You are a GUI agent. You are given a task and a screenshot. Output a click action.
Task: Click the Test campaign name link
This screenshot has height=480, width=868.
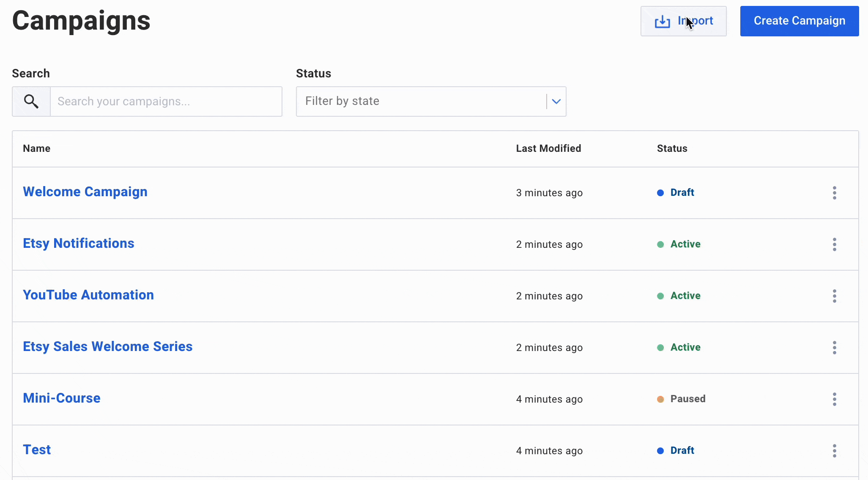pos(37,449)
